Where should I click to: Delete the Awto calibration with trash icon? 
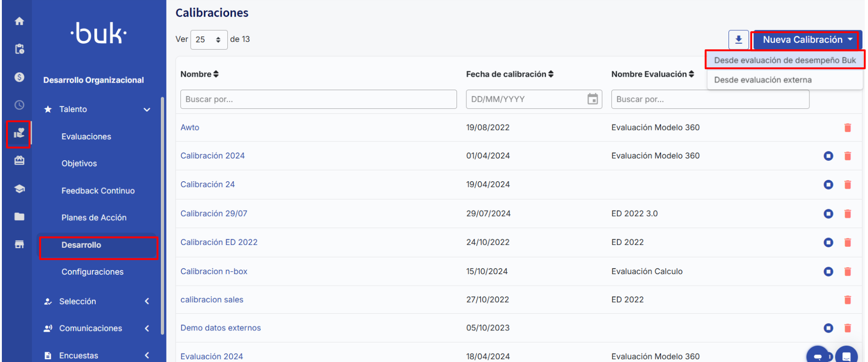pyautogui.click(x=848, y=128)
